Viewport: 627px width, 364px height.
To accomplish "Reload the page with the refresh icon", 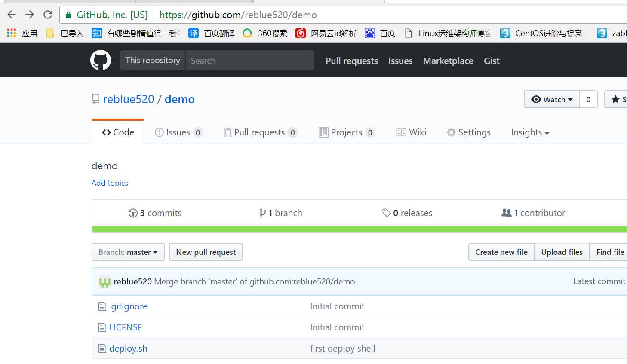I will (x=48, y=15).
